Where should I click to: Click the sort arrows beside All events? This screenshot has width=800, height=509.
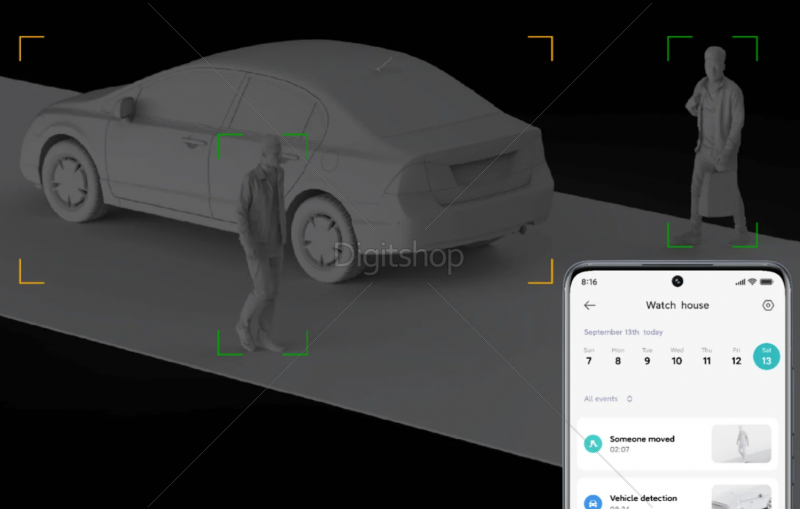629,399
